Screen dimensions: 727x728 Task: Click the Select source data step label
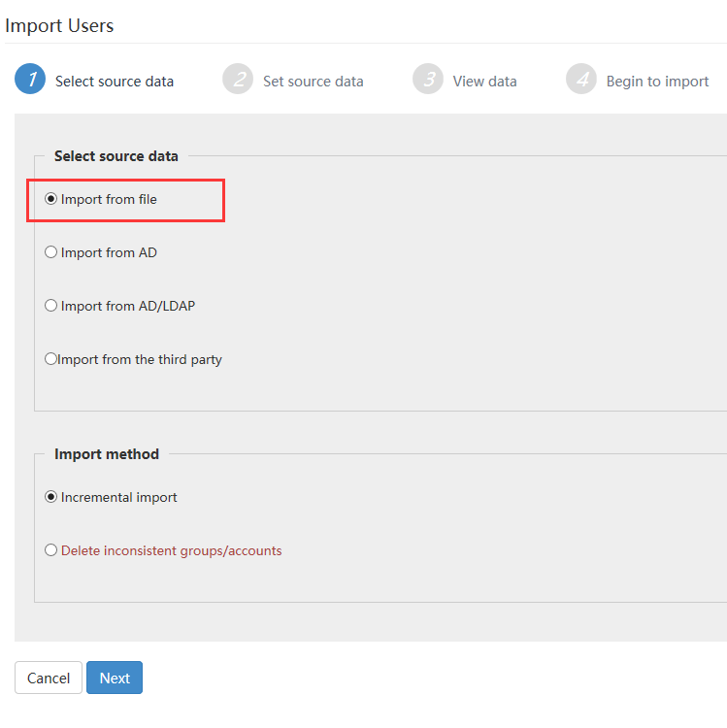tap(115, 82)
